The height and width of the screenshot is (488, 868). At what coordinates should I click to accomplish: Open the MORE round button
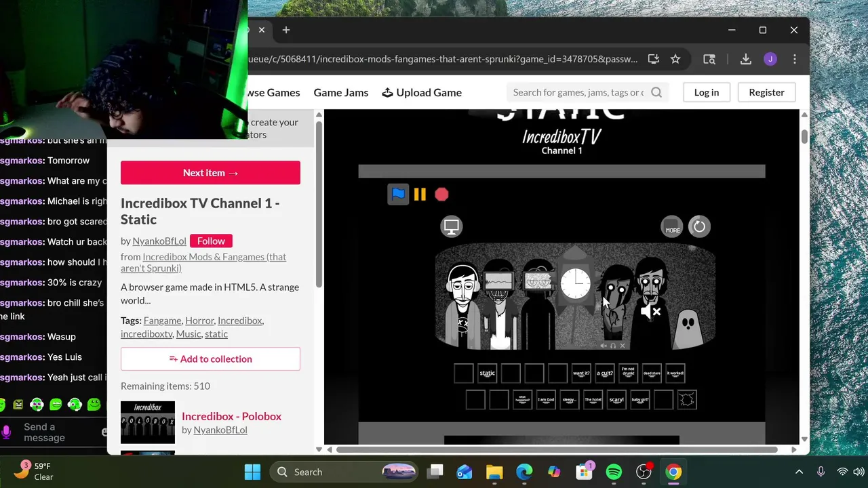point(672,226)
